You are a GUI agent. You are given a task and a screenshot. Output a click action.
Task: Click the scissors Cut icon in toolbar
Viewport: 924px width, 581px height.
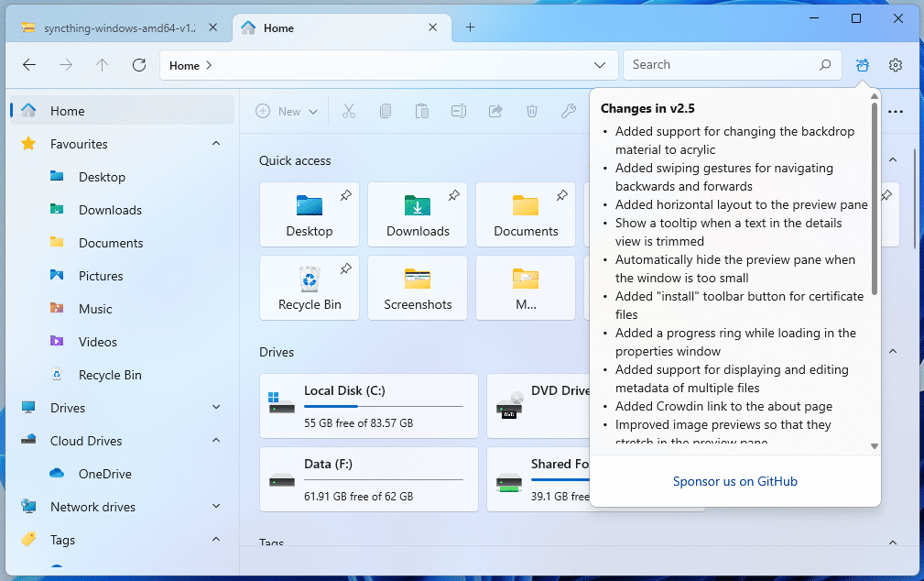(x=348, y=111)
